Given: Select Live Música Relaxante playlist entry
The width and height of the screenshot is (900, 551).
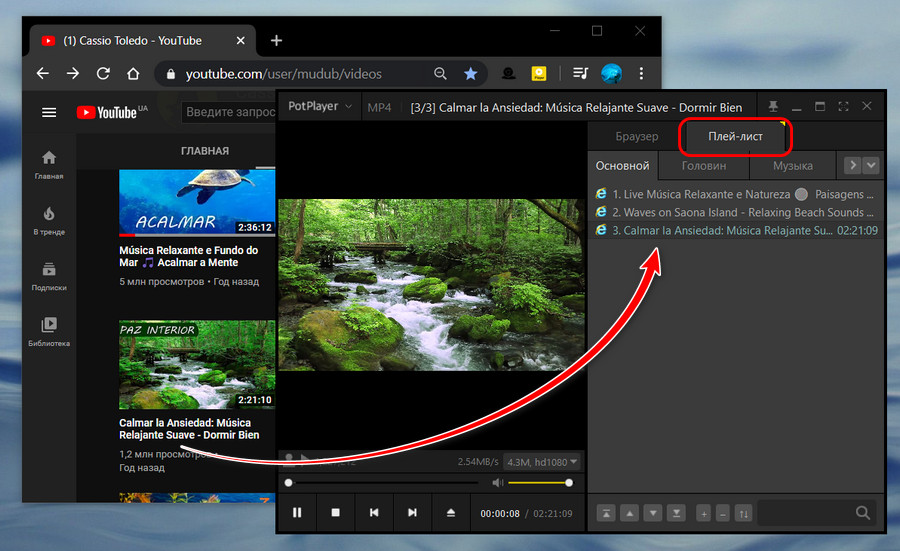Looking at the screenshot, I should click(x=736, y=194).
